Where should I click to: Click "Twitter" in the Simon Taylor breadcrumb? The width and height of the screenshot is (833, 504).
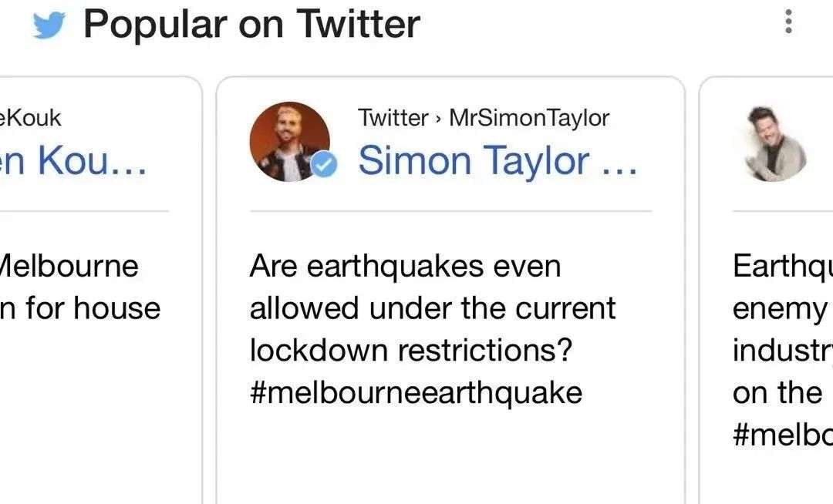pos(393,118)
